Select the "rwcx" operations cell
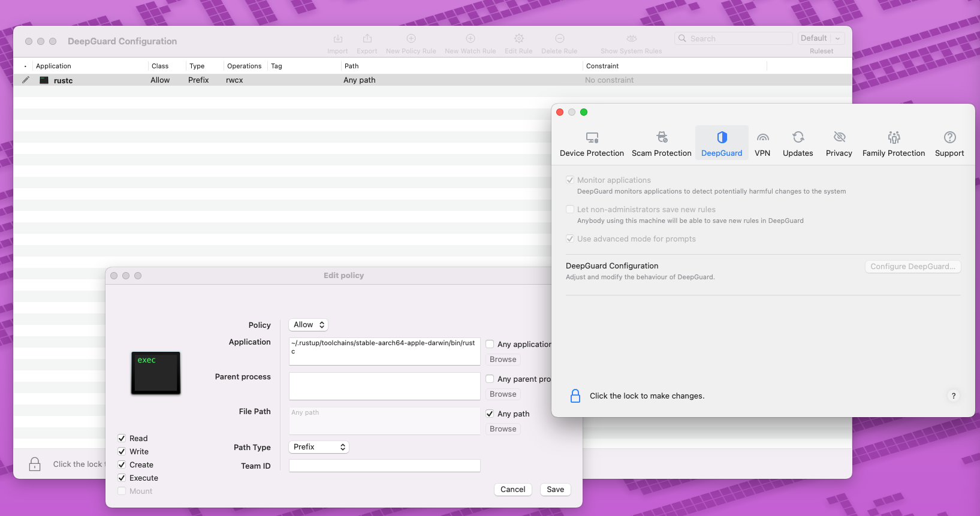The image size is (980, 516). click(x=234, y=80)
